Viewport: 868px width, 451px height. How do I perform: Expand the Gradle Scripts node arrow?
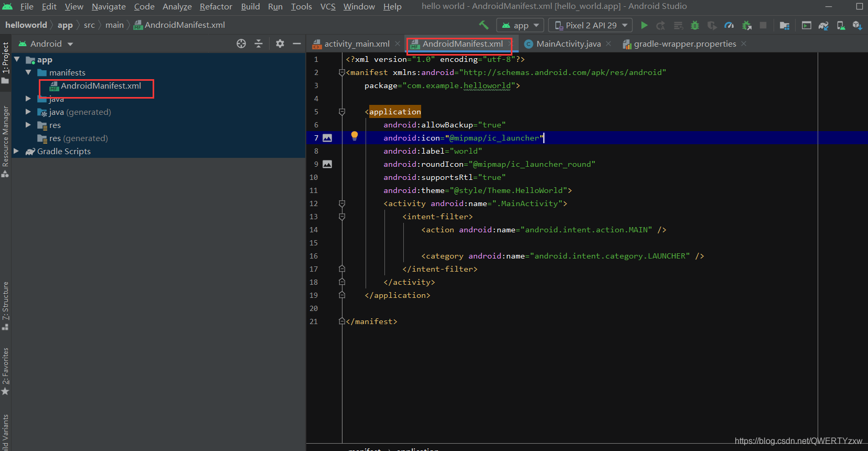(16, 151)
